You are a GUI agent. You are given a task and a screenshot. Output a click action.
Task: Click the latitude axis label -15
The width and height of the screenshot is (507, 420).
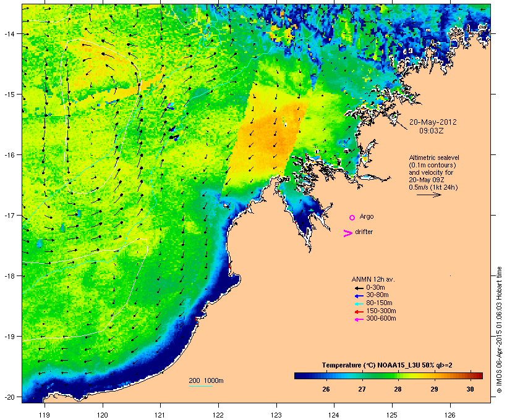coord(9,94)
